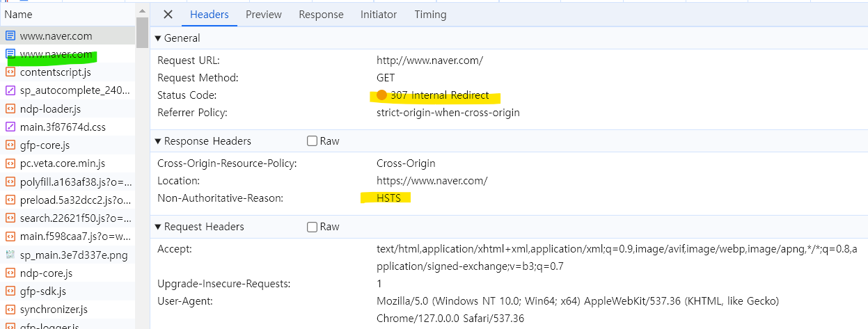This screenshot has height=329, width=868.
Task: Click the gfp-core.js script icon
Action: 10,145
